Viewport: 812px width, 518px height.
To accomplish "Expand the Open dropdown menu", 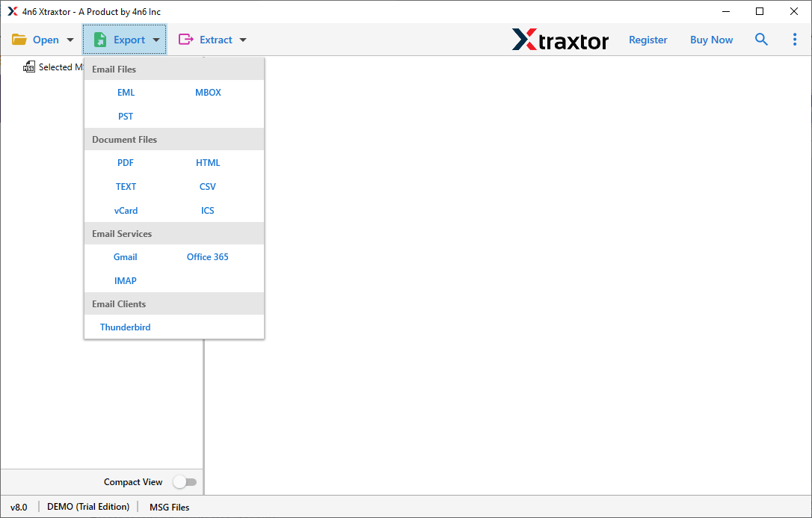I will tap(69, 40).
